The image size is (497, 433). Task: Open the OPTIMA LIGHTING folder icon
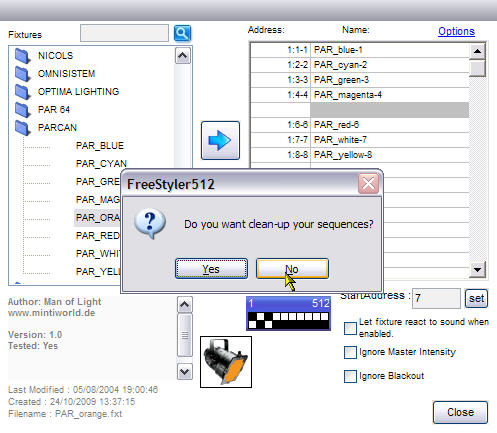coord(23,92)
